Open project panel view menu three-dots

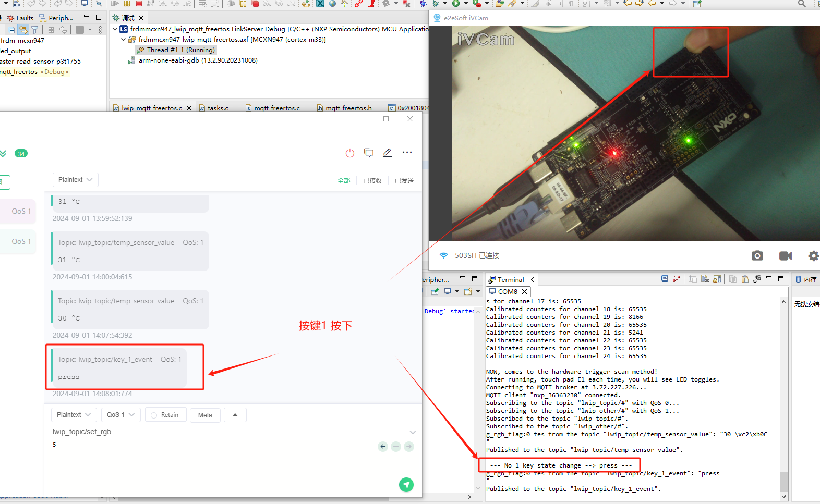(x=100, y=30)
